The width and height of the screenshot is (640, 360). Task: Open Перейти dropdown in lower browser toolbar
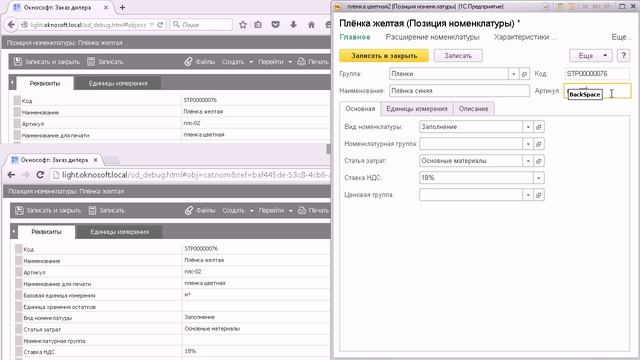pyautogui.click(x=276, y=211)
